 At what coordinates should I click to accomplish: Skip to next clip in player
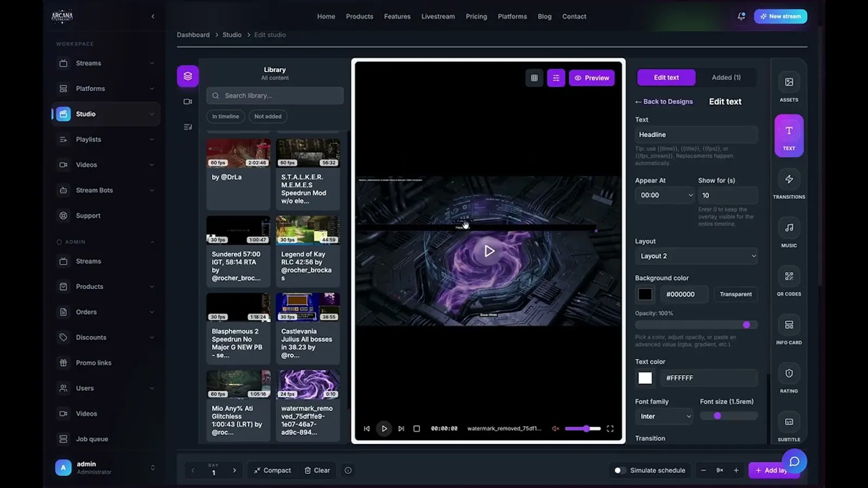(401, 428)
